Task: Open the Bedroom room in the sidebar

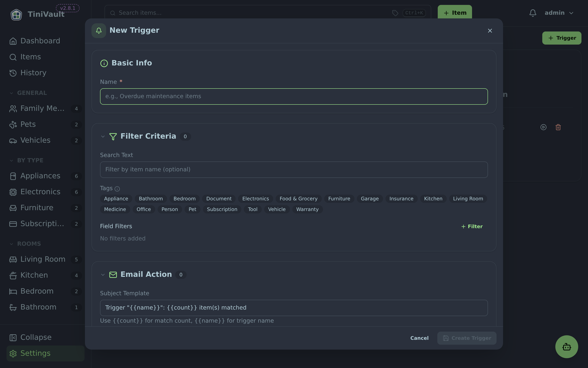Action: pyautogui.click(x=46, y=291)
